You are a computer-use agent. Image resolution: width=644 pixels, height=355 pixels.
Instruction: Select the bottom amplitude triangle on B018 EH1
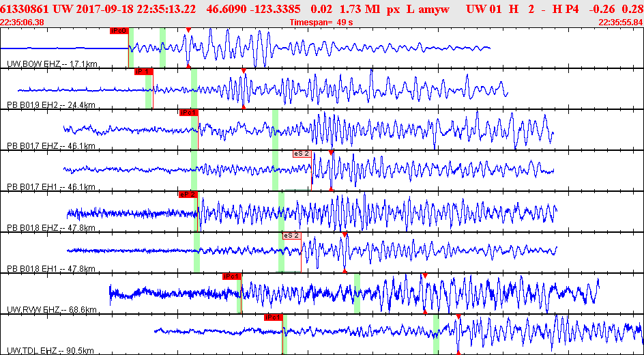[345, 271]
